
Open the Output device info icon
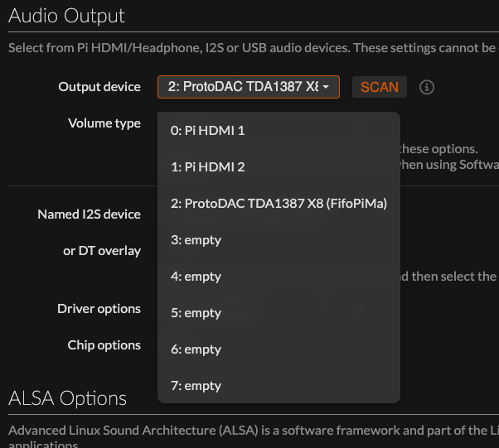(426, 87)
